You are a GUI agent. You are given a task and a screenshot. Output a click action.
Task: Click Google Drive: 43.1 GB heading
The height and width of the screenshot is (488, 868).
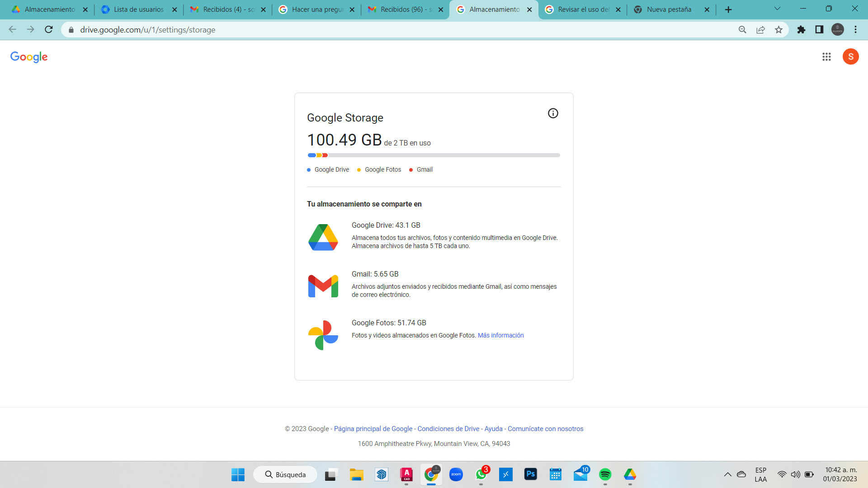[386, 225]
